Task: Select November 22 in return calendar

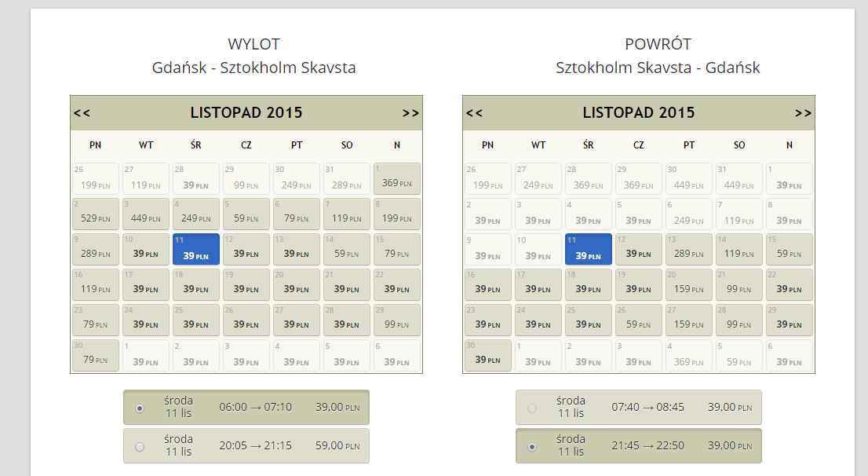Action: pyautogui.click(x=790, y=285)
